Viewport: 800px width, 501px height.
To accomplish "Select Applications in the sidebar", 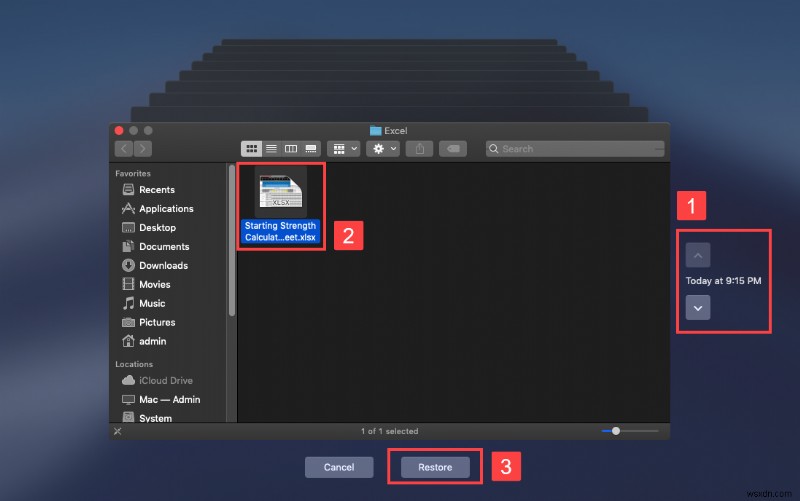I will pyautogui.click(x=166, y=209).
